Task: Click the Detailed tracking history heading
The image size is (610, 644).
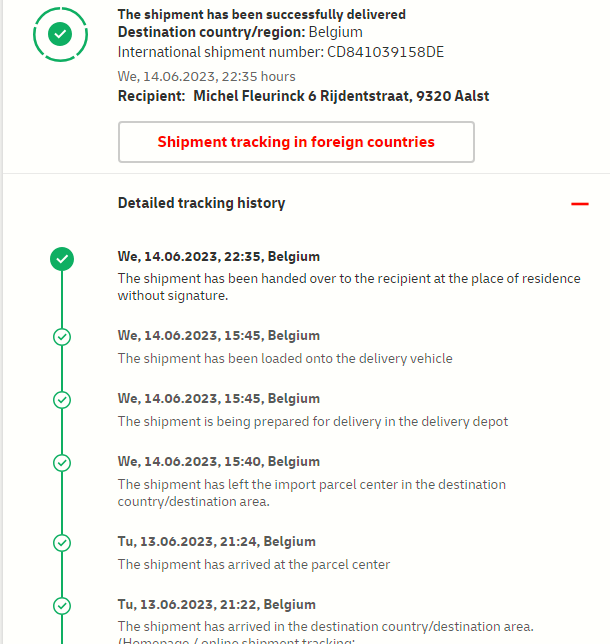Action: pyautogui.click(x=201, y=203)
